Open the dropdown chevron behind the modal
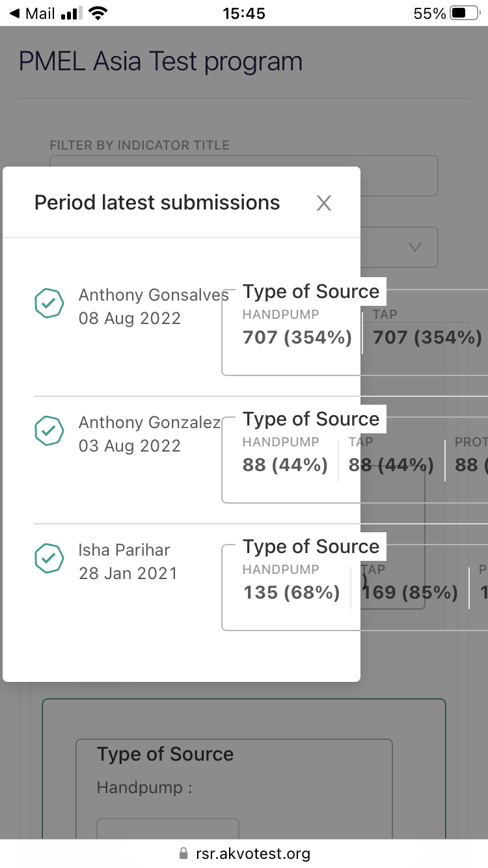The width and height of the screenshot is (488, 868). pos(414,247)
